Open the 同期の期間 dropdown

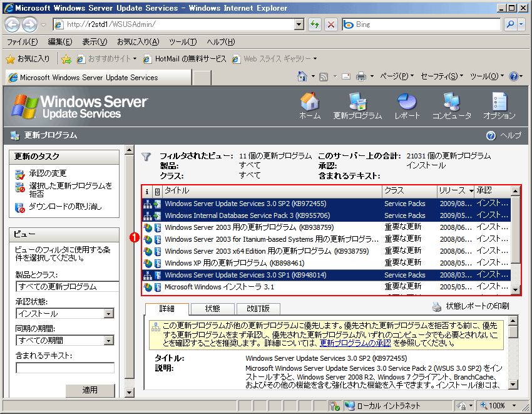pyautogui.click(x=108, y=340)
